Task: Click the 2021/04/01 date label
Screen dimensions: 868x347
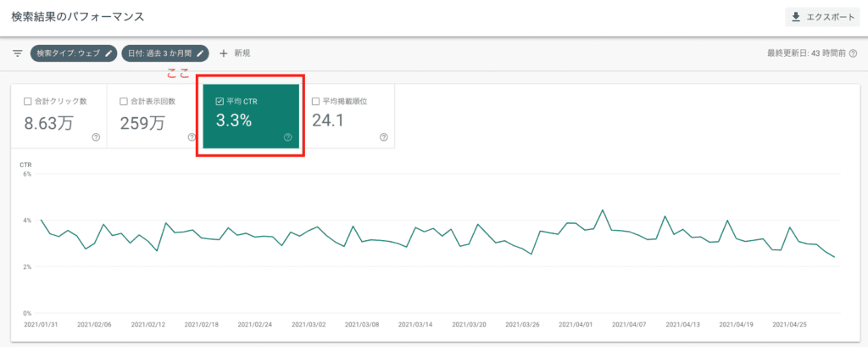Action: [x=576, y=325]
